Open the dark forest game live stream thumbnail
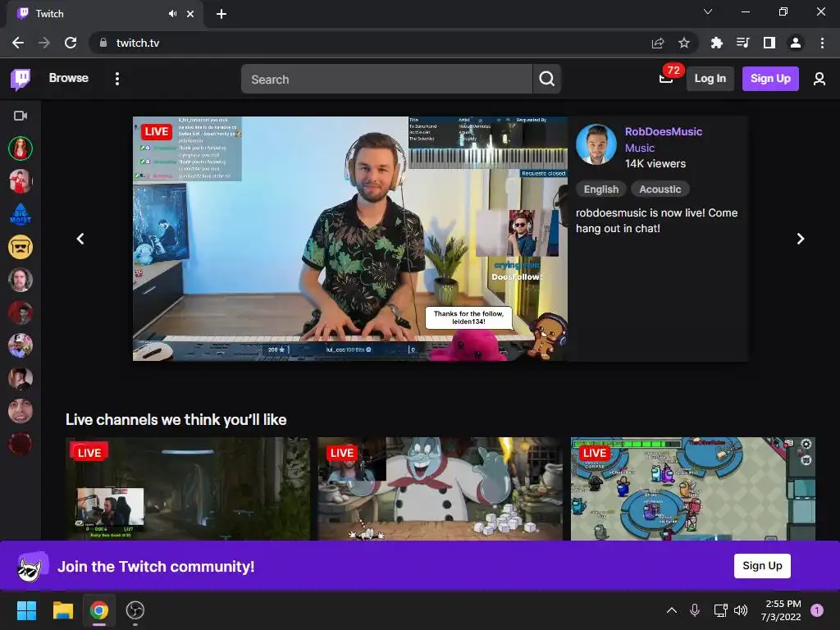 click(x=188, y=489)
